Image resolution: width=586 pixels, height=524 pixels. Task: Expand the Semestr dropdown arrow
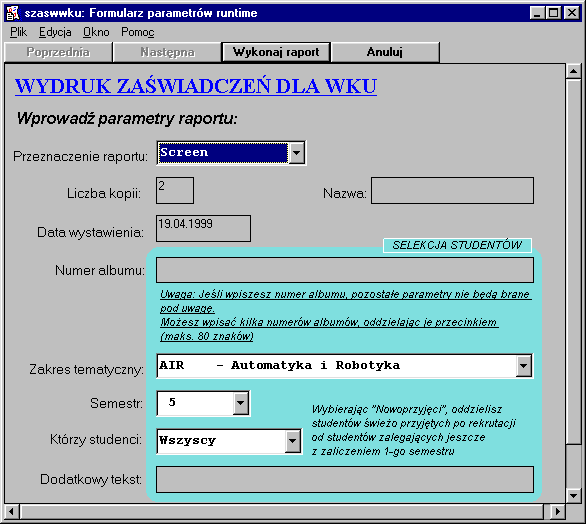[241, 403]
